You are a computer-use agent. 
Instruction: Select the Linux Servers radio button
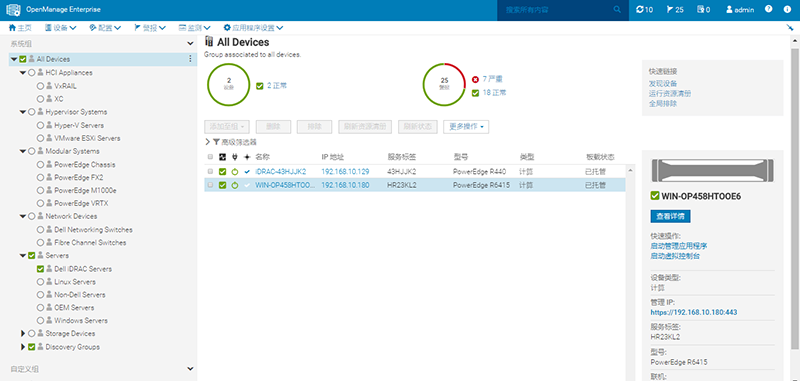pyautogui.click(x=40, y=282)
